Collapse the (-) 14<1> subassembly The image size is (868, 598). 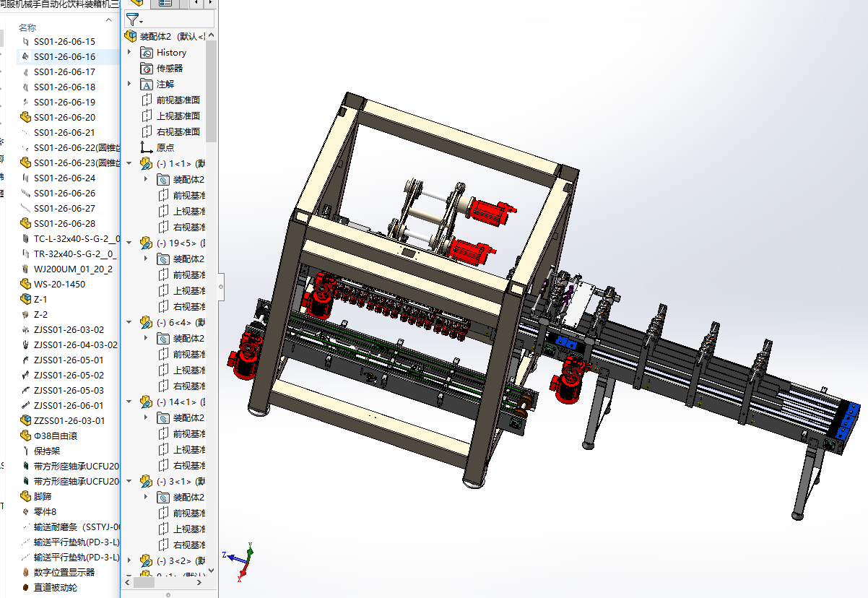pyautogui.click(x=129, y=402)
